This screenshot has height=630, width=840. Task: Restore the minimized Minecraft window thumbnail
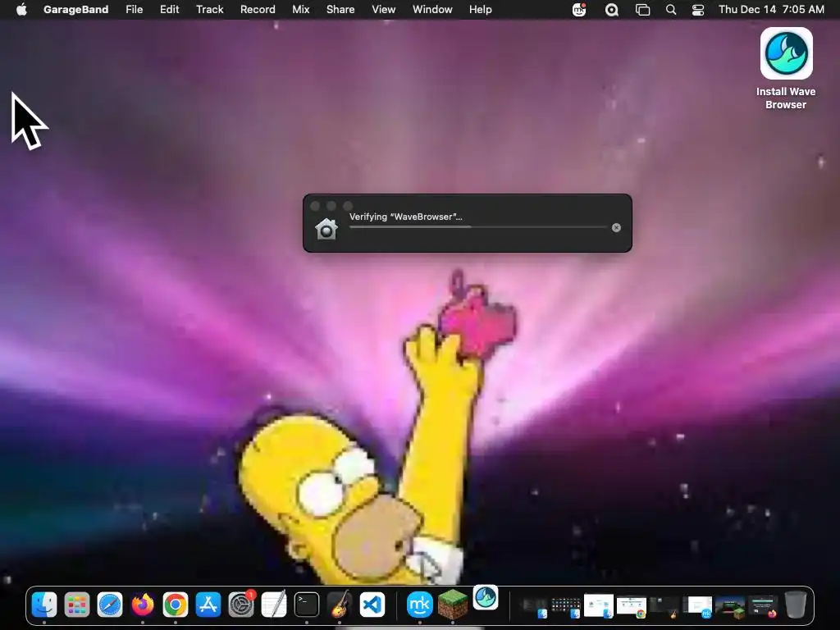pyautogui.click(x=731, y=606)
